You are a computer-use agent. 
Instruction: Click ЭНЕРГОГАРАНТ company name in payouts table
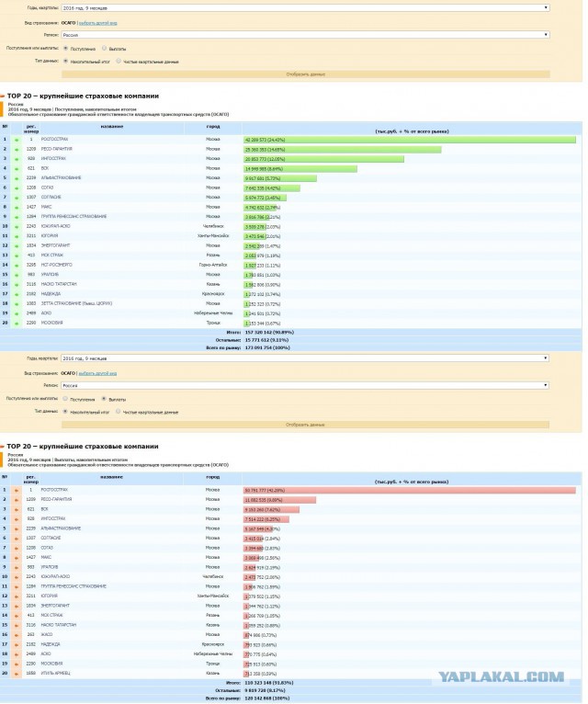click(55, 607)
